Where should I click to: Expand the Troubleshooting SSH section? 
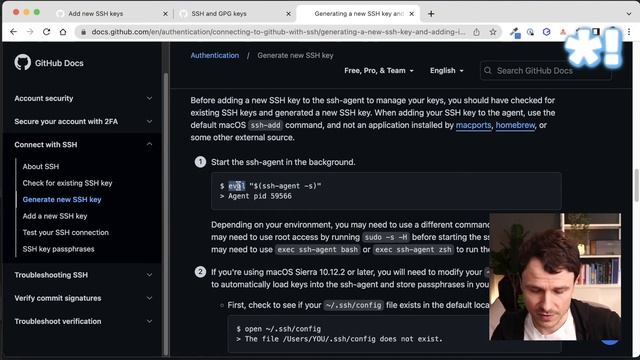tap(83, 275)
